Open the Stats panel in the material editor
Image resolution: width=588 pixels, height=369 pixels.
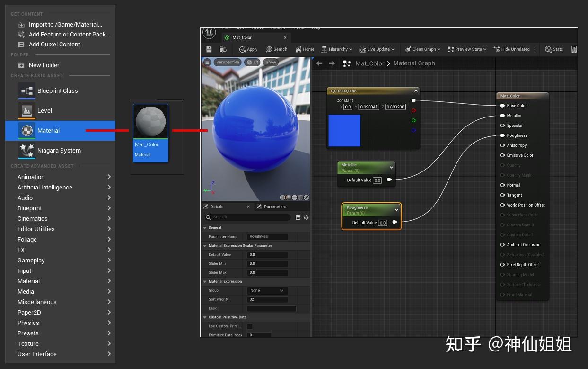coord(553,49)
